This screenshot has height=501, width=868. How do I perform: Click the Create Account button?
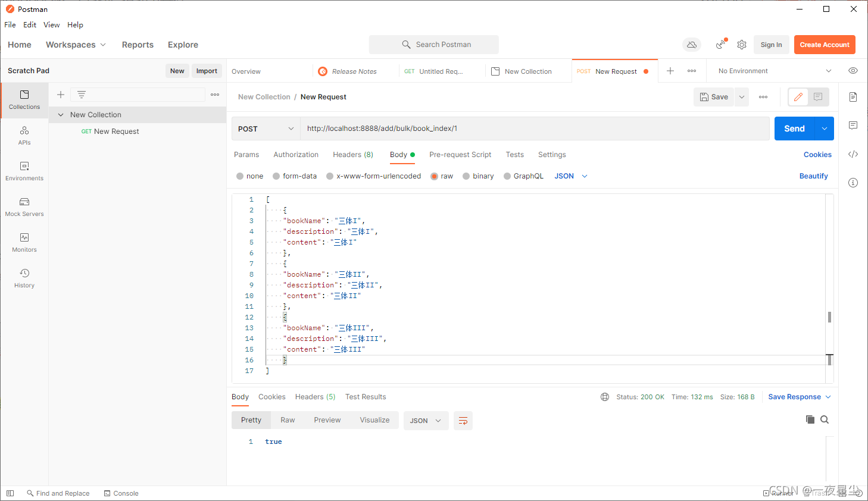[x=825, y=45]
